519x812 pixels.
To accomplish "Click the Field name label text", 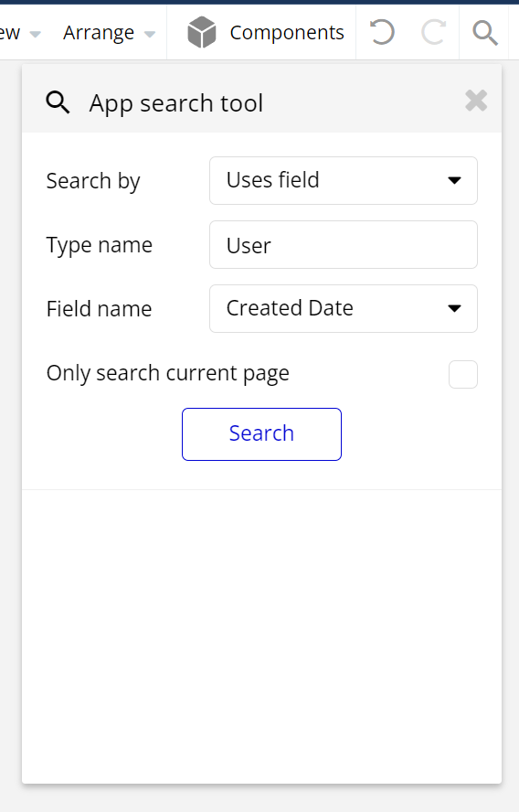I will 99,309.
